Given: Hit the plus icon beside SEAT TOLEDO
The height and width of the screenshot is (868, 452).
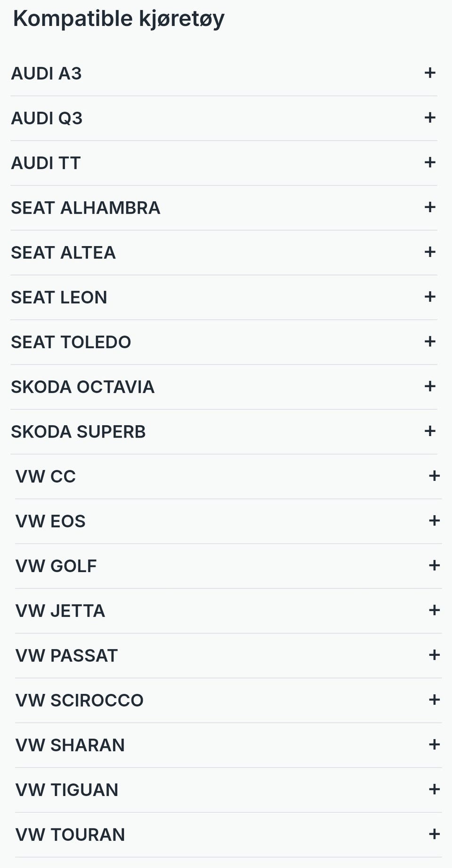Looking at the screenshot, I should (429, 342).
